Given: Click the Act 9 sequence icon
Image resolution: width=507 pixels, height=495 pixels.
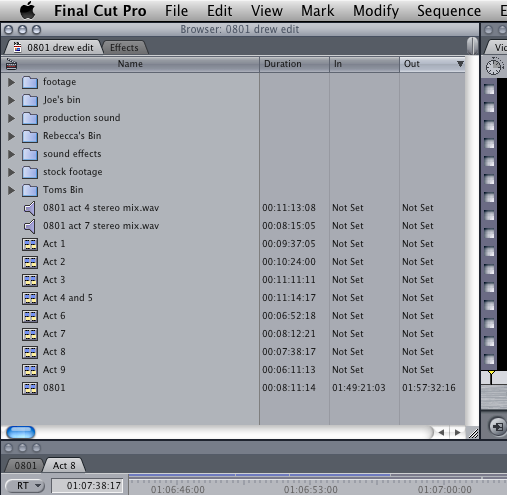Looking at the screenshot, I should point(30,370).
